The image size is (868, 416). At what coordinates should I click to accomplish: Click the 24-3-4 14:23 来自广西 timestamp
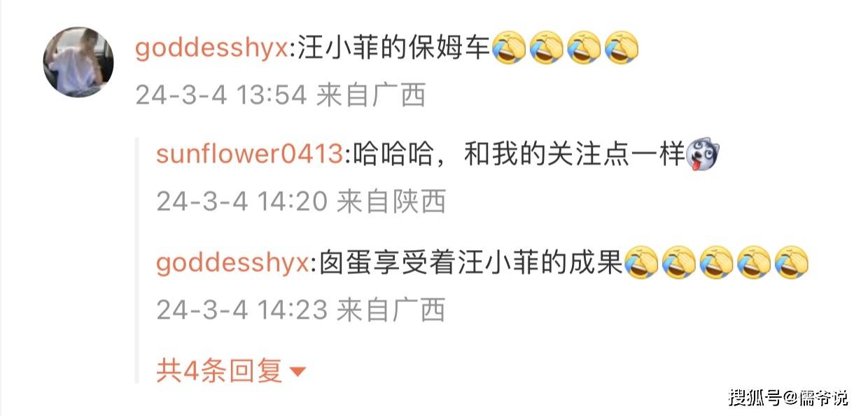click(x=301, y=309)
